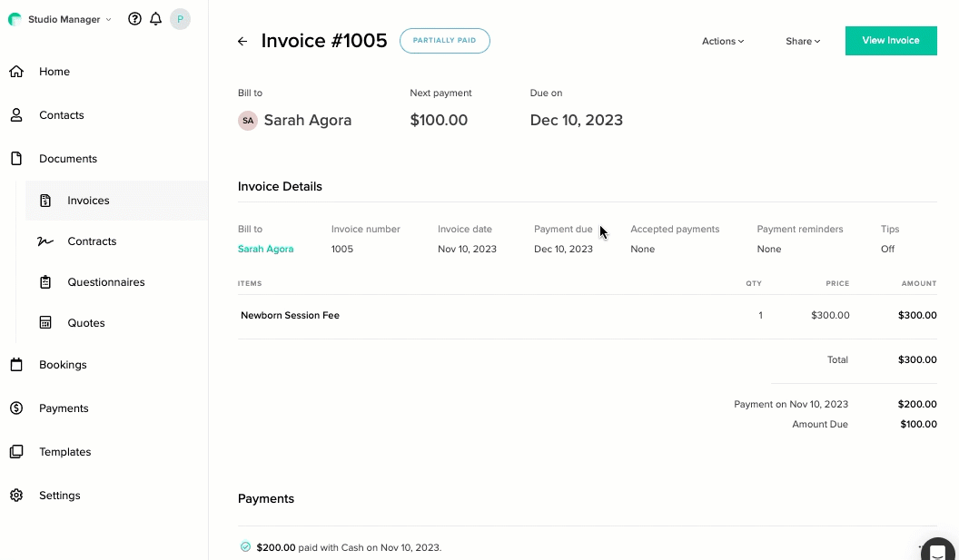Click the notification bell icon
This screenshot has height=560, width=959.
[x=154, y=18]
